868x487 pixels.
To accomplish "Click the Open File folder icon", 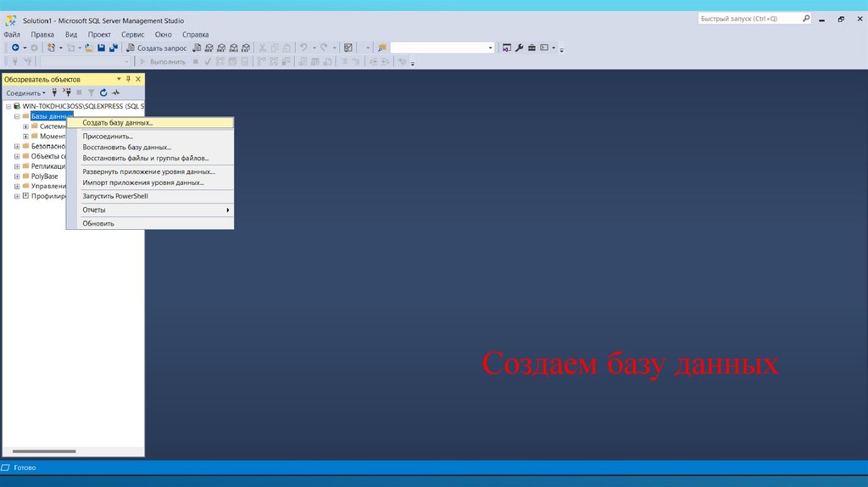I will tap(88, 48).
